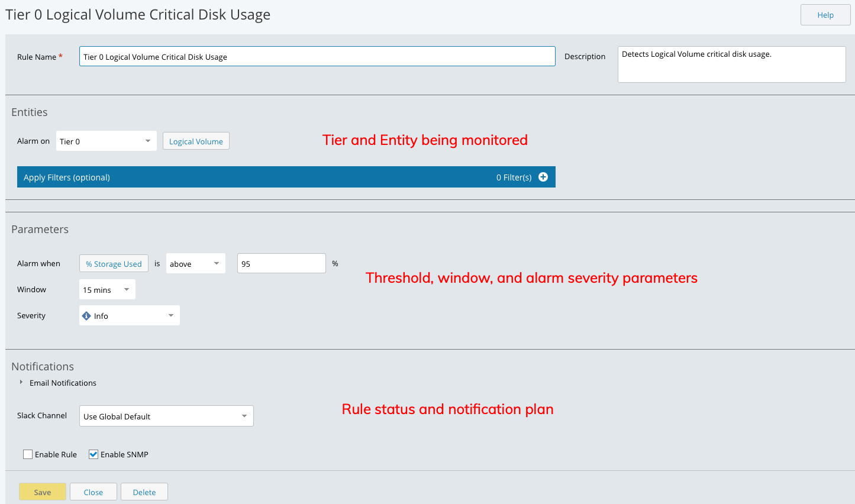
Task: Click the Slack Channel label
Action: (42, 415)
